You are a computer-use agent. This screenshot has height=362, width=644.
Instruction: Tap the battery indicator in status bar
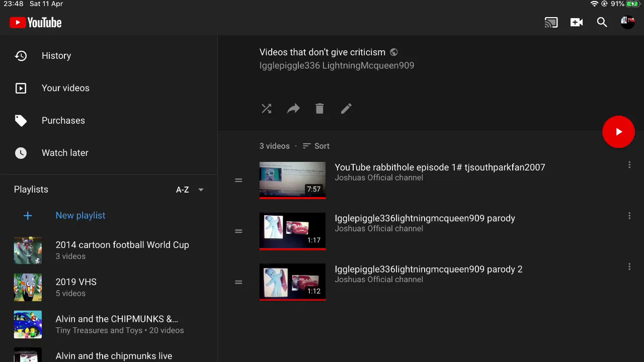tap(632, 4)
